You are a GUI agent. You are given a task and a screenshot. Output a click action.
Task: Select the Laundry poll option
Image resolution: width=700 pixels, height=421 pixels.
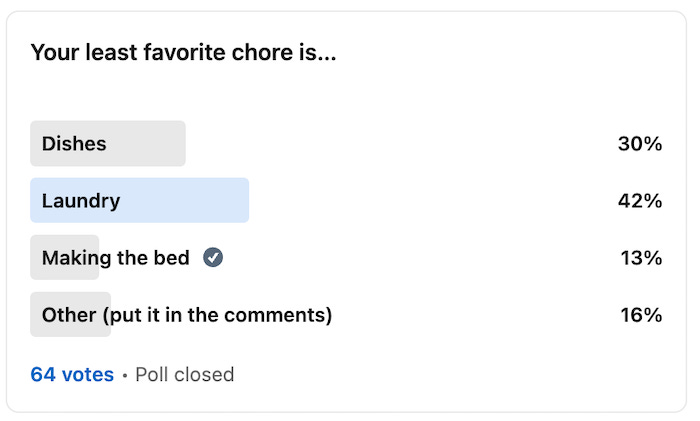click(81, 201)
